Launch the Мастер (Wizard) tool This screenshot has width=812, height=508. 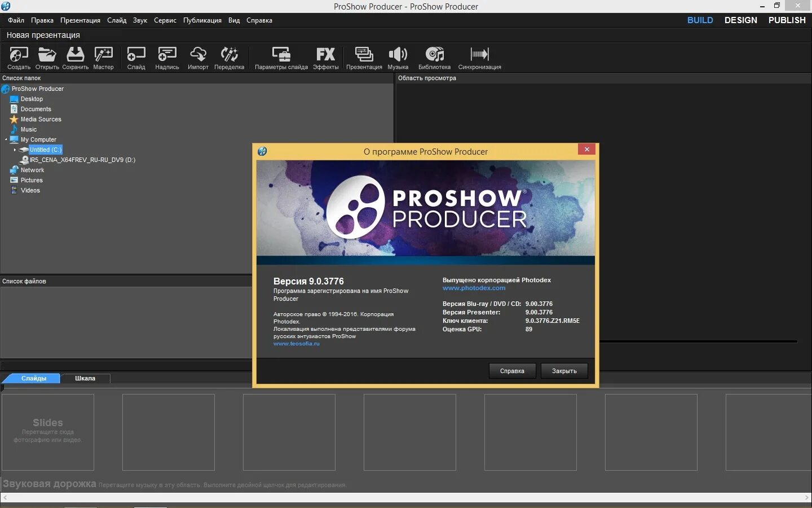pyautogui.click(x=103, y=58)
